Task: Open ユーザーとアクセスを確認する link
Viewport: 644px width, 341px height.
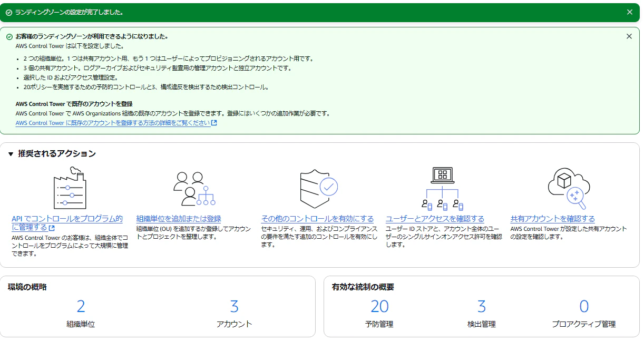Action: (435, 219)
